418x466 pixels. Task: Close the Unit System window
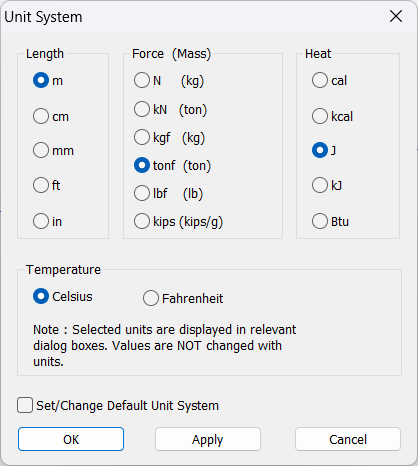tap(396, 16)
